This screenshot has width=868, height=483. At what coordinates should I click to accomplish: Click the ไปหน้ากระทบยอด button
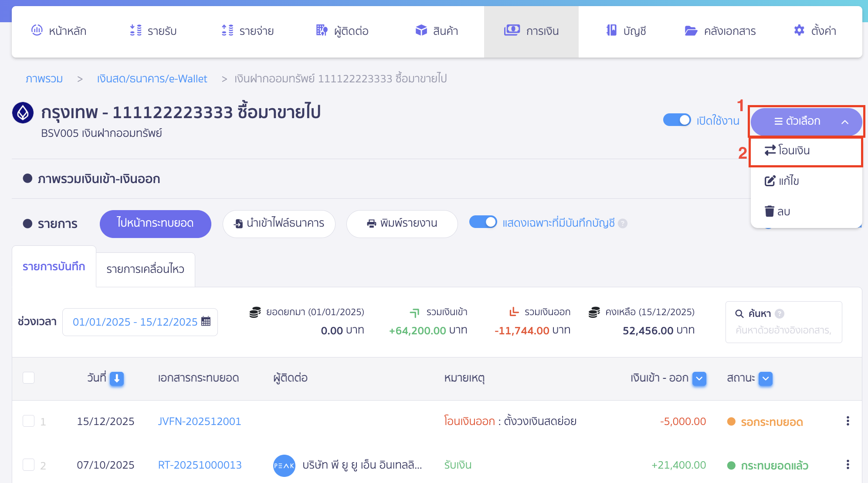click(x=155, y=224)
